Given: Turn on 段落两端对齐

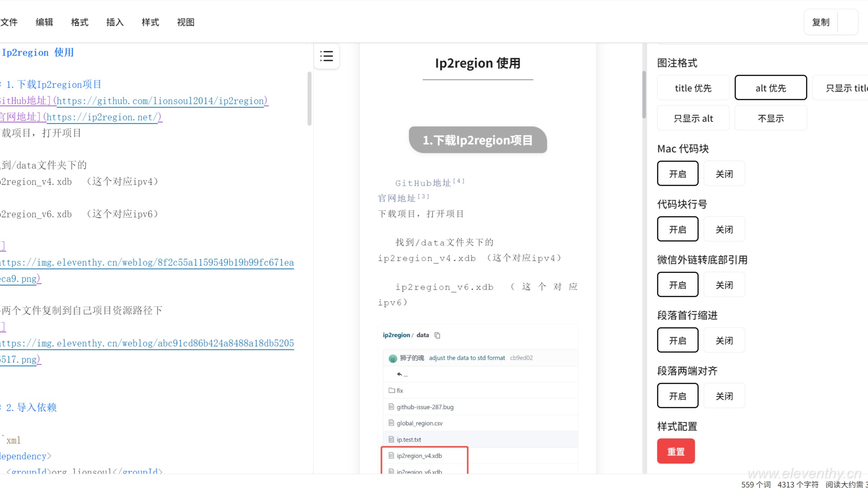Looking at the screenshot, I should coord(678,396).
